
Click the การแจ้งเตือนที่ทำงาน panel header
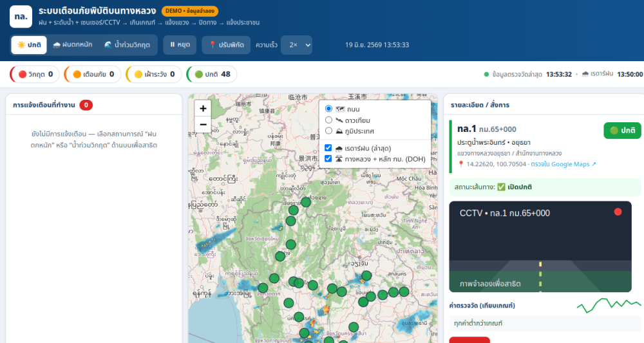click(x=44, y=105)
